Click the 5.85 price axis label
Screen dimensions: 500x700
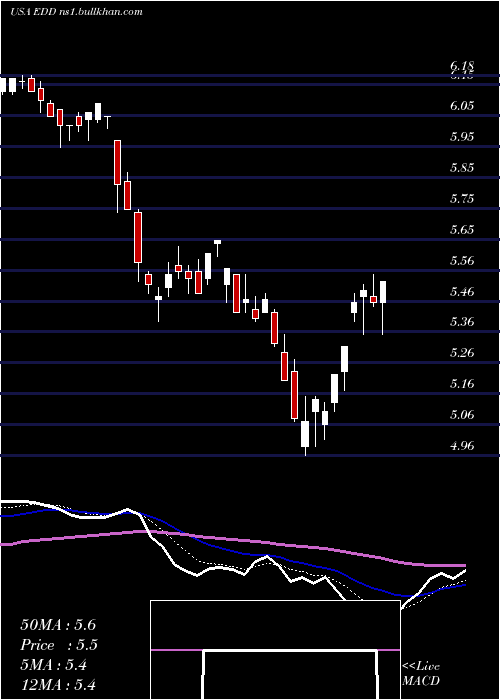coord(462,168)
